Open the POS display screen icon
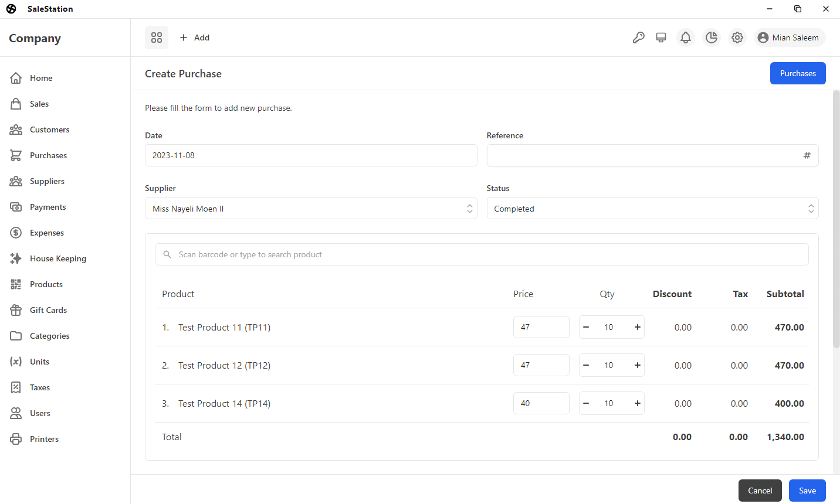Viewport: 840px width, 504px height. (x=661, y=37)
